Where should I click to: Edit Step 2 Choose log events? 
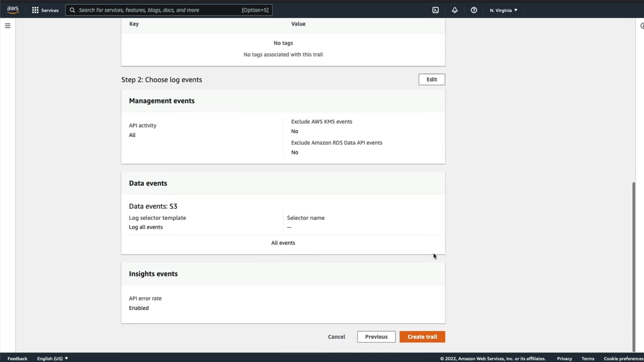coord(432,79)
